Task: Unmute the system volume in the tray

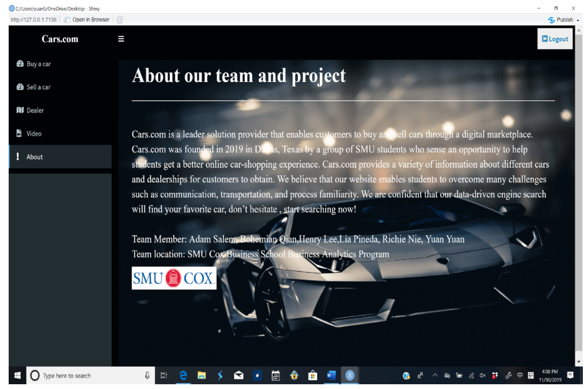Action: pyautogui.click(x=482, y=376)
